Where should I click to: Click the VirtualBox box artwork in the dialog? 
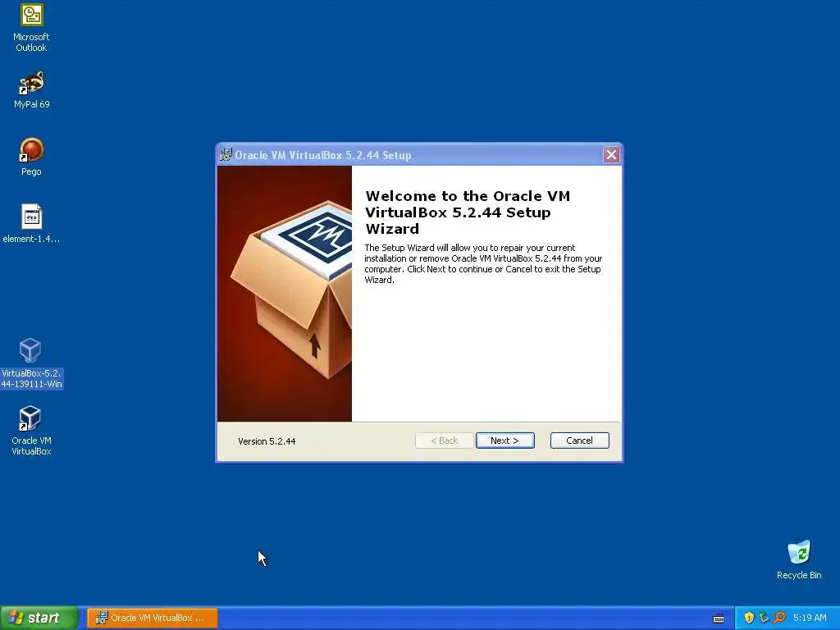point(285,294)
